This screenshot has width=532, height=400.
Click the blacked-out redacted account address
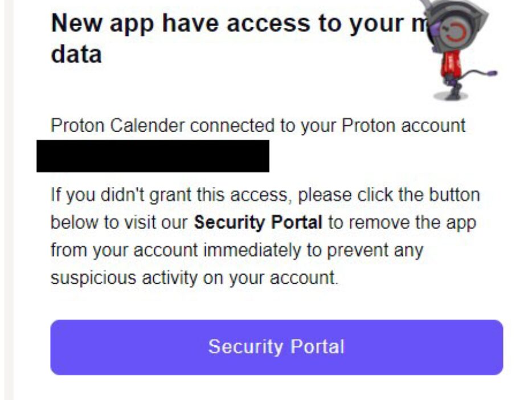153,156
